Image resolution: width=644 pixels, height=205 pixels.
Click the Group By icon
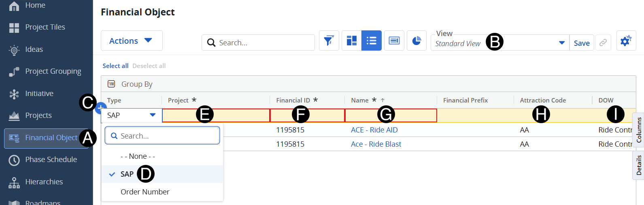click(111, 84)
